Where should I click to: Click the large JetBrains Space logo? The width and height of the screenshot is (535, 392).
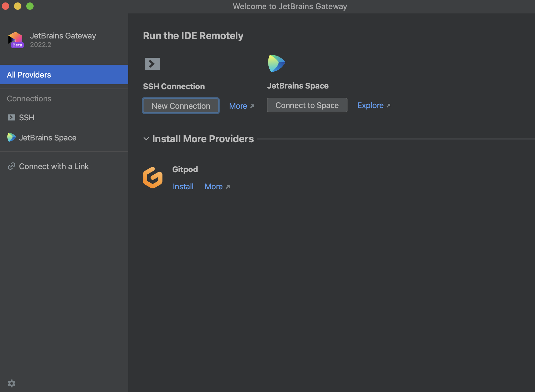[276, 64]
